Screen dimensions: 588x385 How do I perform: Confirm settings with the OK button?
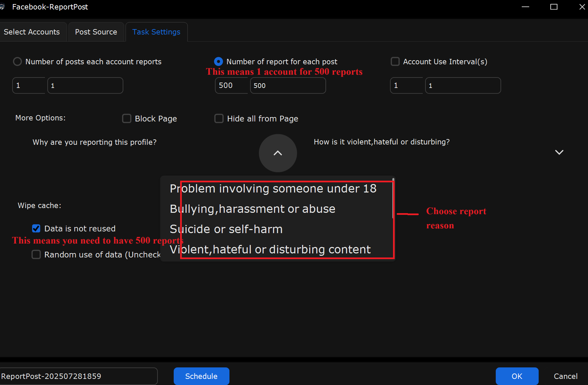point(517,376)
